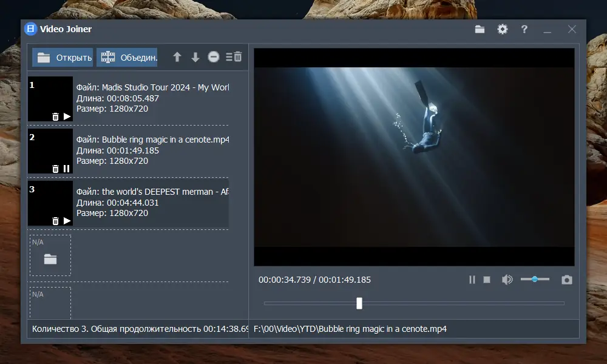The height and width of the screenshot is (364, 607).
Task: Click the video preview area
Action: tap(414, 157)
